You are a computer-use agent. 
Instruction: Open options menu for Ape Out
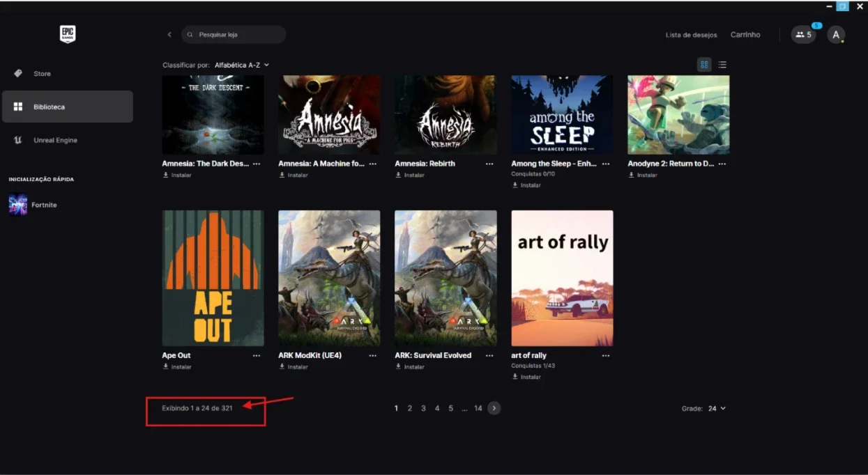click(257, 355)
